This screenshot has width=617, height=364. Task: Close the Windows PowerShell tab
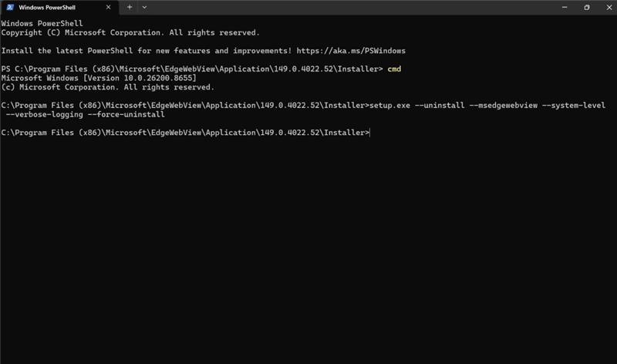pos(108,7)
